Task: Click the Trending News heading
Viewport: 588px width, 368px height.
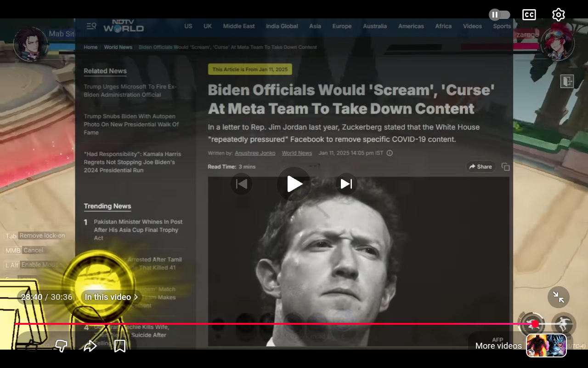Action: tap(107, 206)
